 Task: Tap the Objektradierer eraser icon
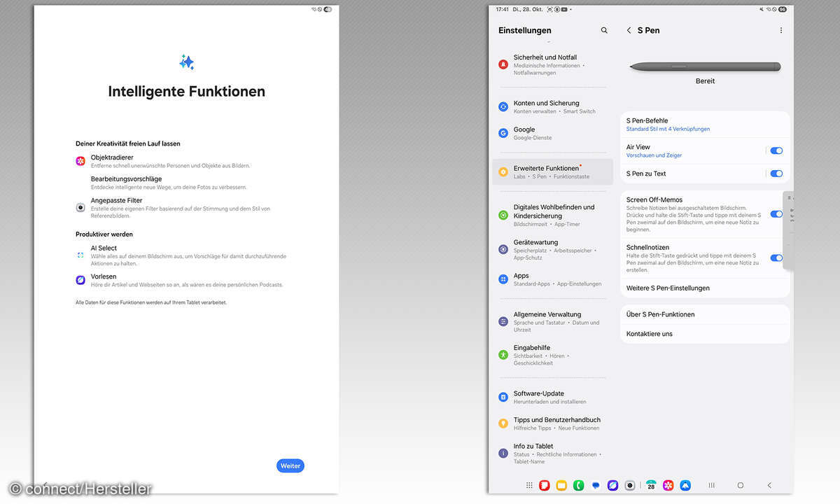(x=79, y=160)
